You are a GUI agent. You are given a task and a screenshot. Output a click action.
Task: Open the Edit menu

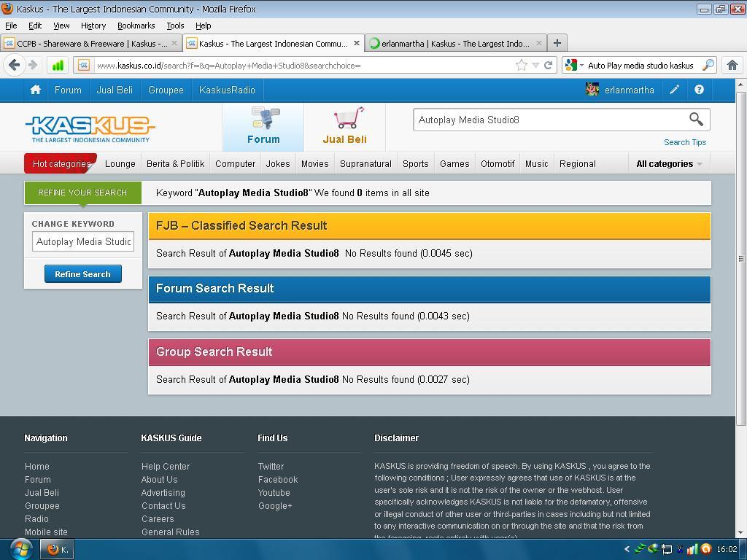35,26
